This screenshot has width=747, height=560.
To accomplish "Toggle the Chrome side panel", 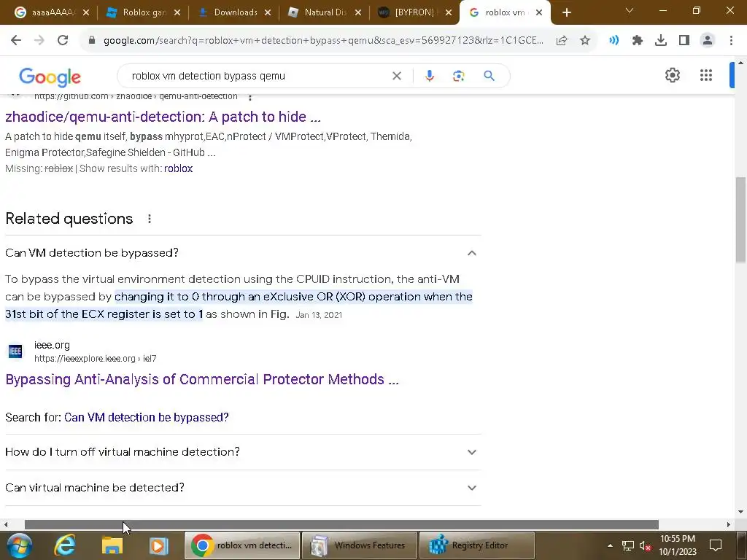I will click(684, 41).
